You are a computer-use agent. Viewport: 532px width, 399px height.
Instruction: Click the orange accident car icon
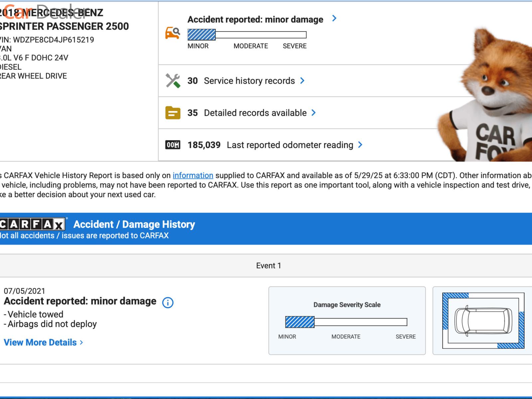[173, 33]
